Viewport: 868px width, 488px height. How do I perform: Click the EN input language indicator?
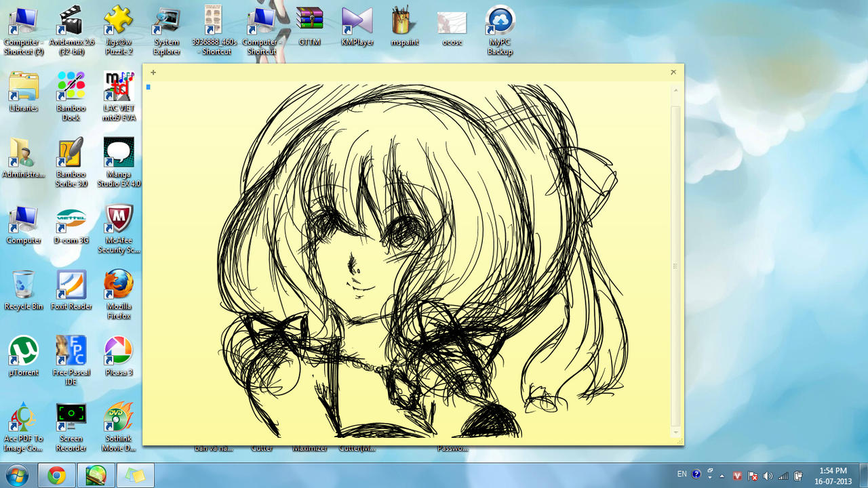coord(682,474)
